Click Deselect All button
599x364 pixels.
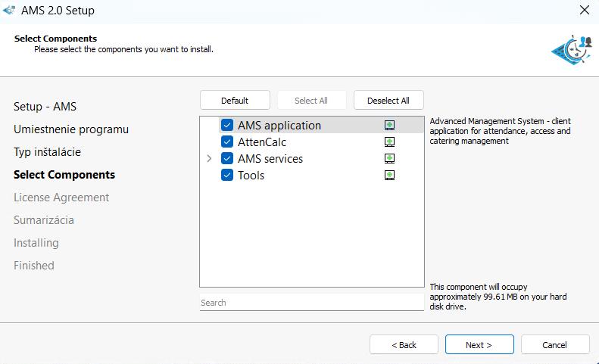click(x=388, y=101)
